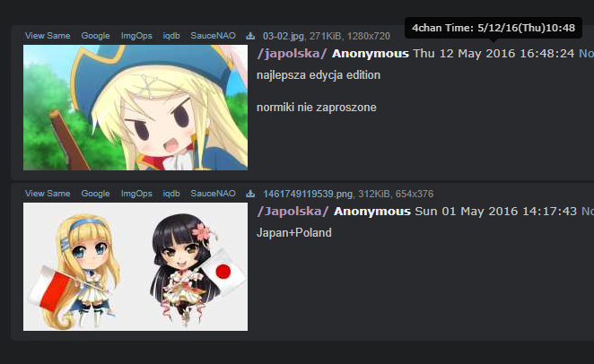Open the Japan and Poland flags thumbnail

[135, 267]
